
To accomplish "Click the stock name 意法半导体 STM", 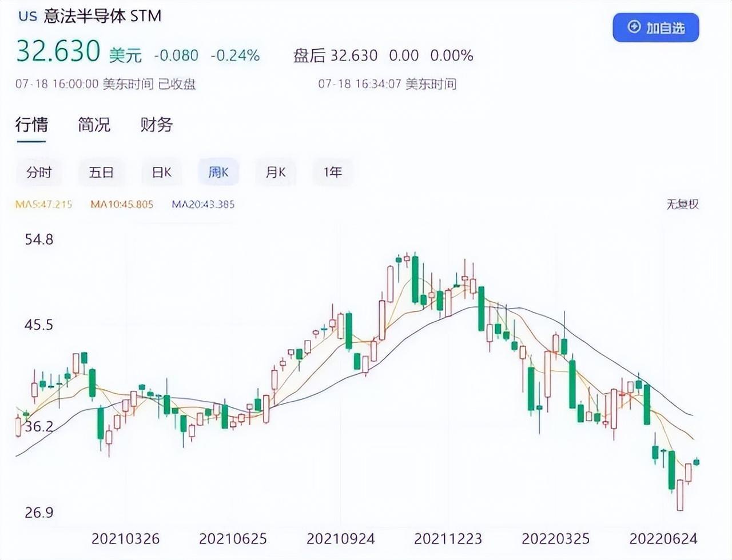I will [x=103, y=15].
